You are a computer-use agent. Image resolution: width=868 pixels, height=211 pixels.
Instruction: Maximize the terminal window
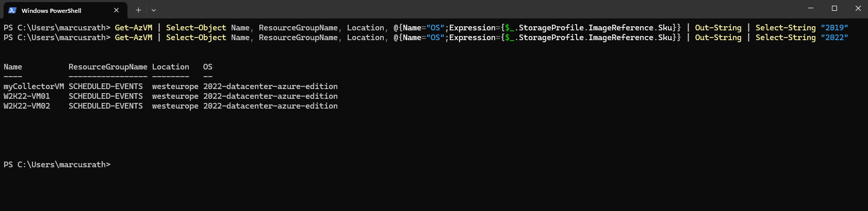coord(834,8)
